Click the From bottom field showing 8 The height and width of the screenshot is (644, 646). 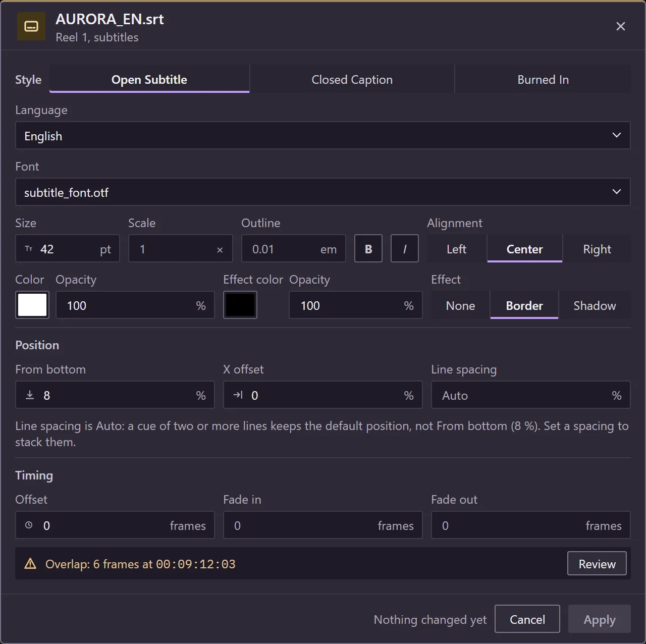coord(115,395)
